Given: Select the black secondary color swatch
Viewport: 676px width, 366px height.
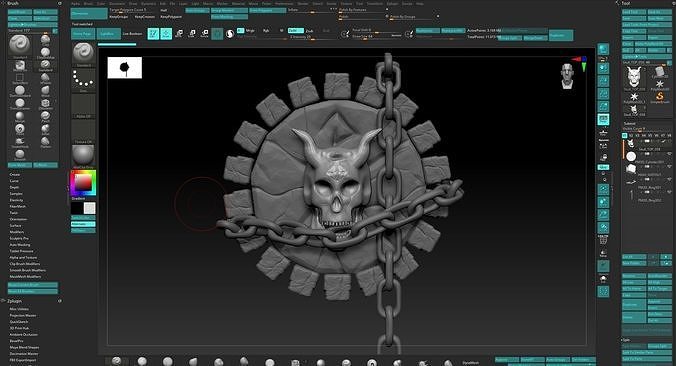Looking at the screenshot, I should 77,208.
